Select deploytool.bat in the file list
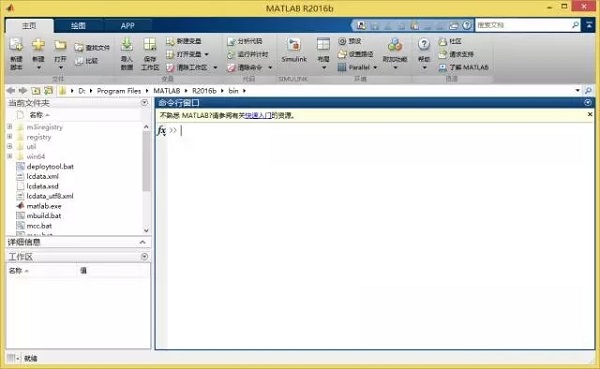 point(50,167)
